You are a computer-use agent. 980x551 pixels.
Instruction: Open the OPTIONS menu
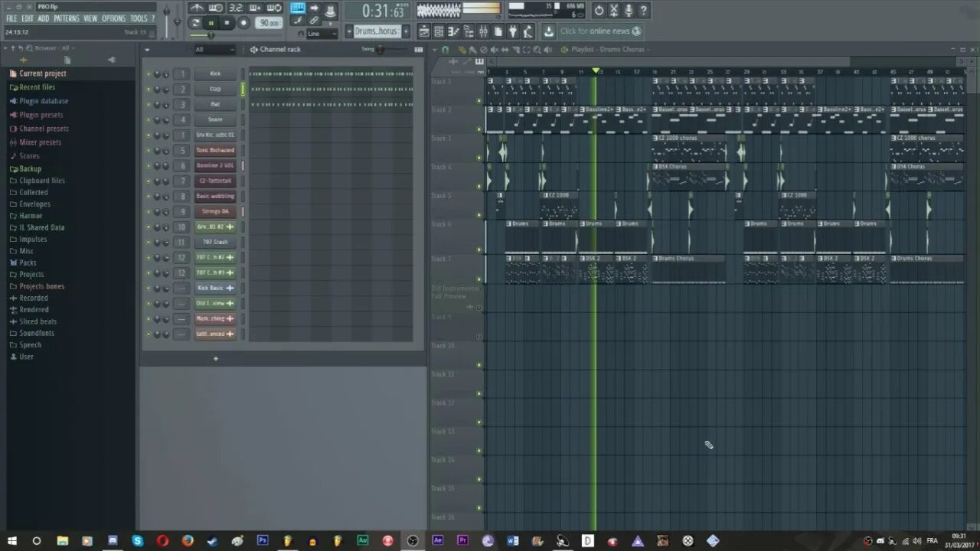coord(113,18)
